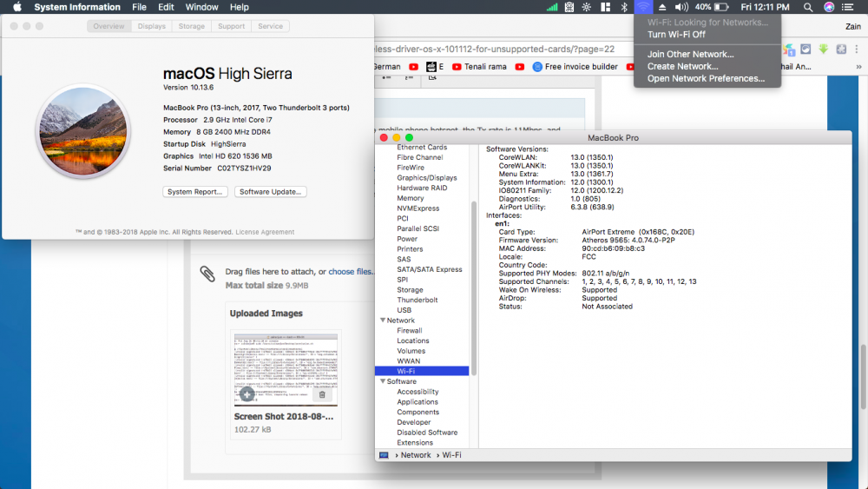Click the browser three-dot menu icon

[x=857, y=50]
